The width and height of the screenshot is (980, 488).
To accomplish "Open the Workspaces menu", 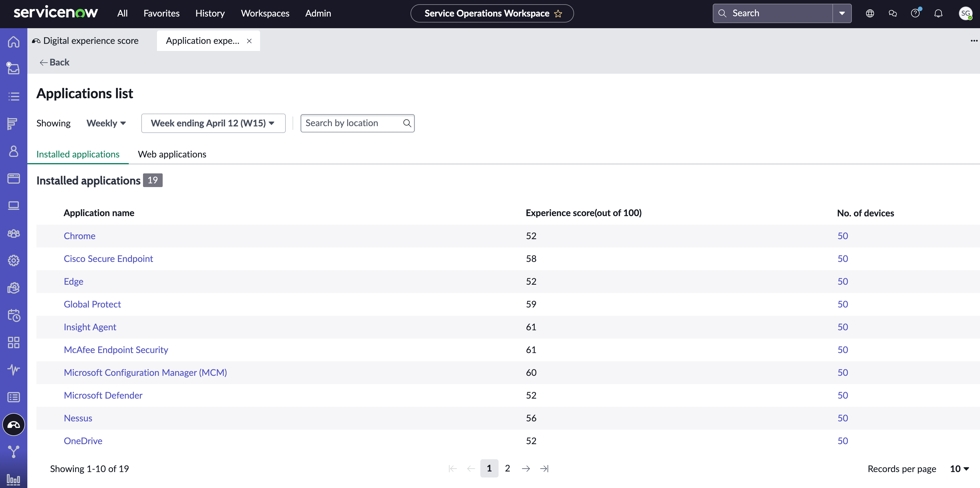I will point(265,13).
